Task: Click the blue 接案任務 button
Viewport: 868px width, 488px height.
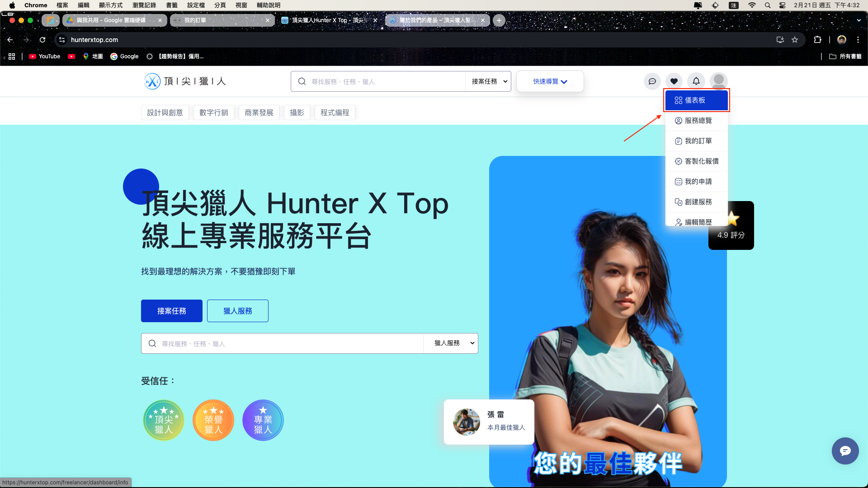Action: tap(171, 311)
